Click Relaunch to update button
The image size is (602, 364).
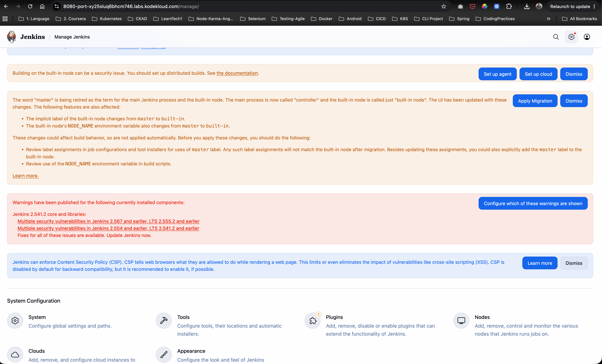click(x=570, y=6)
